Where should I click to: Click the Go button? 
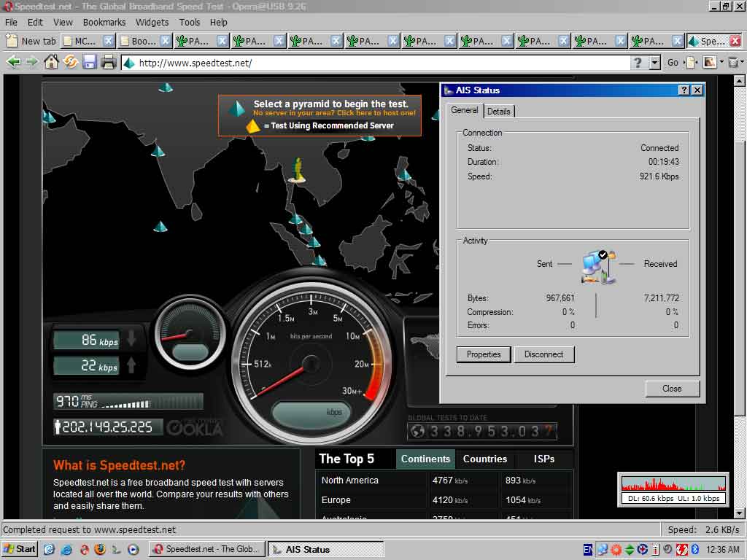pos(673,63)
